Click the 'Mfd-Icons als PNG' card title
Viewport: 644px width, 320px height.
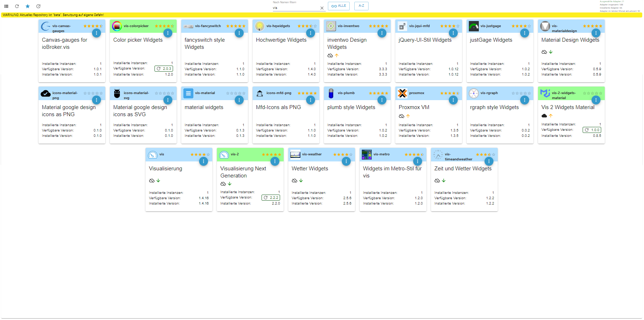[278, 107]
